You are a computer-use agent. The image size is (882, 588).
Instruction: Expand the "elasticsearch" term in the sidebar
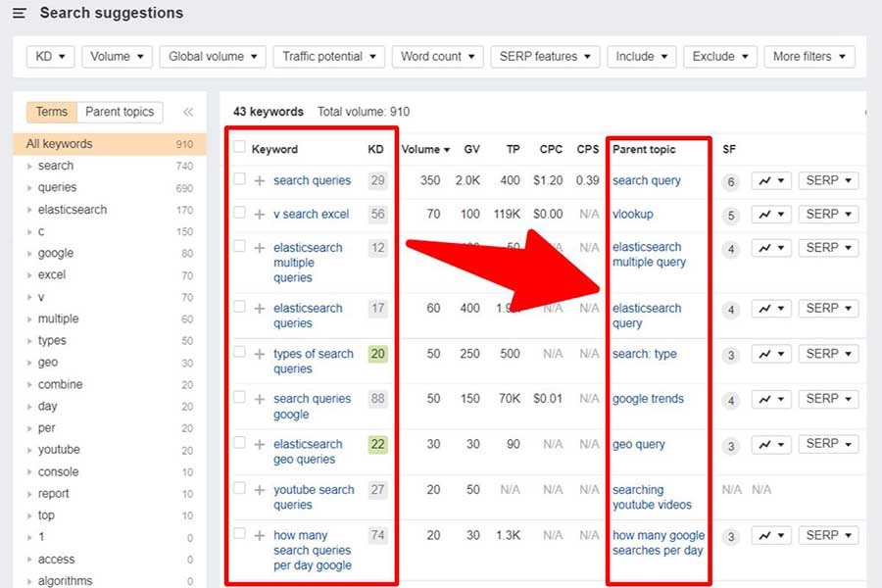[28, 209]
